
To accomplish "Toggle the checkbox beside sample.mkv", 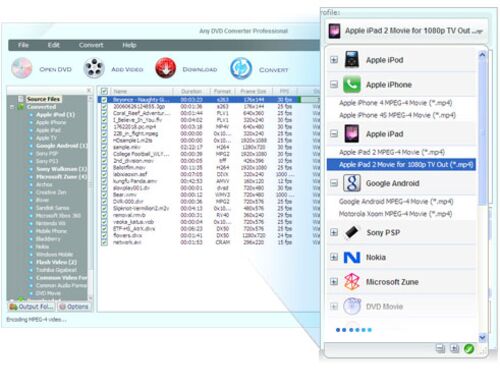I will pyautogui.click(x=104, y=147).
